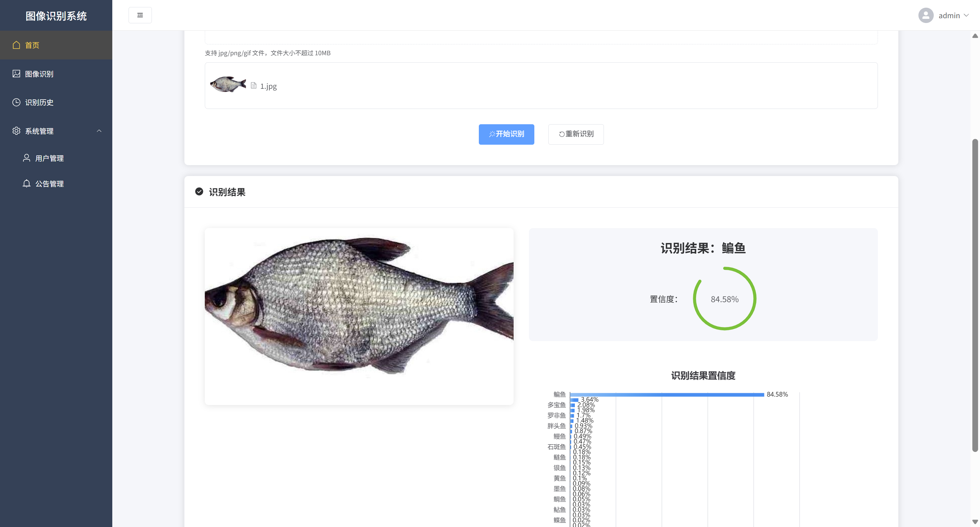Click the hamburger sidebar collapse icon
The image size is (980, 527).
140,15
